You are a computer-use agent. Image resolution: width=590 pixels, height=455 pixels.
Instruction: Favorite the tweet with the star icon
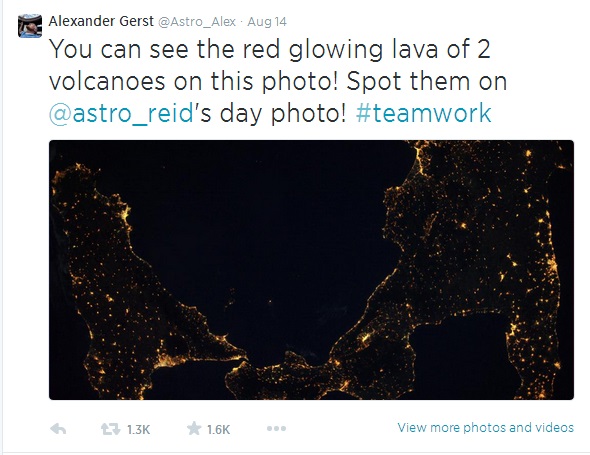point(194,428)
